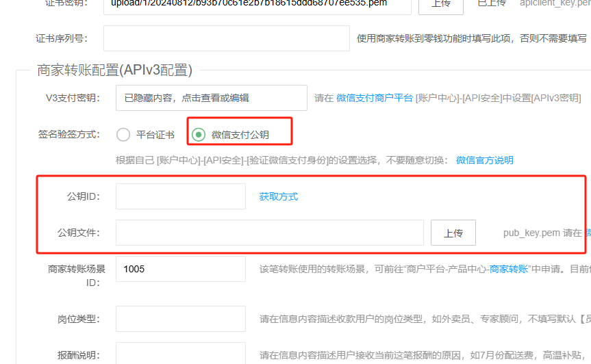The width and height of the screenshot is (591, 364).
Task: Open the 微信官方说明 link
Action: click(x=484, y=160)
